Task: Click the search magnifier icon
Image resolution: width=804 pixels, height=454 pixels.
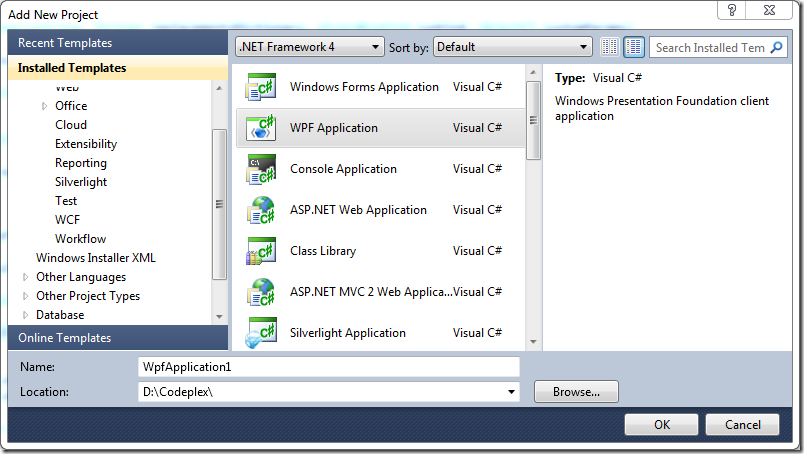Action: (777, 47)
